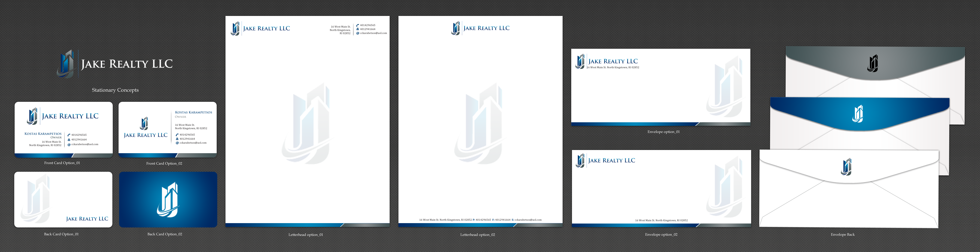Select Back Card Option_01 white card
This screenshot has height=252, width=980.
tap(63, 199)
